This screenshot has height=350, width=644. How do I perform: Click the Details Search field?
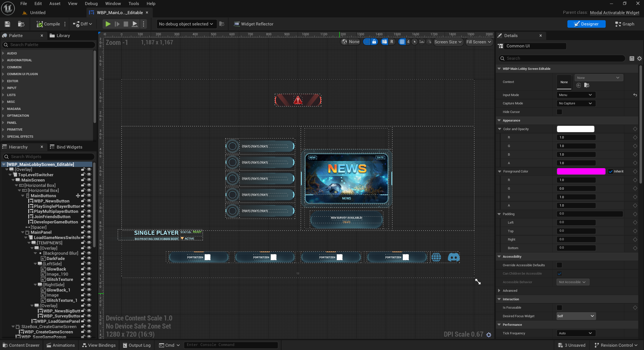pyautogui.click(x=562, y=58)
